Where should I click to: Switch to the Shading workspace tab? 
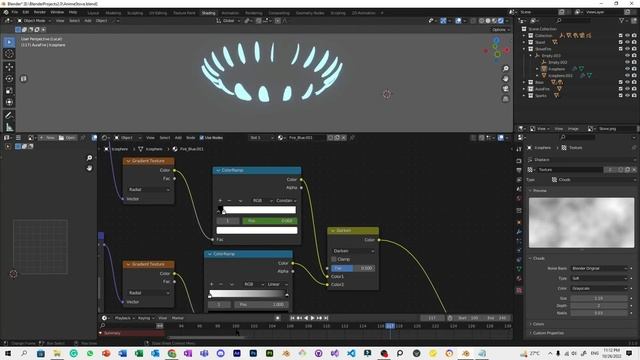pos(208,13)
